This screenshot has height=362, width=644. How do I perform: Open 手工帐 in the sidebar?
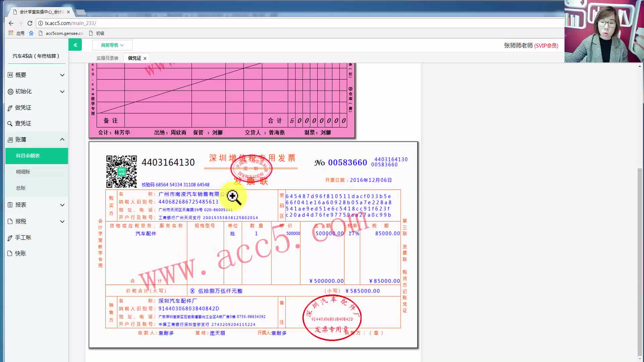point(23,237)
